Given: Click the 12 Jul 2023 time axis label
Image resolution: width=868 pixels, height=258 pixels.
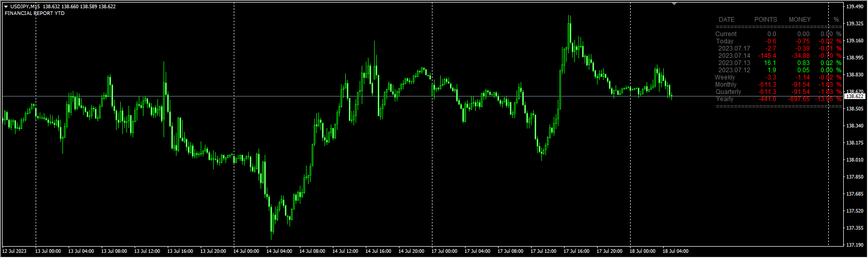Looking at the screenshot, I should 14,251.
